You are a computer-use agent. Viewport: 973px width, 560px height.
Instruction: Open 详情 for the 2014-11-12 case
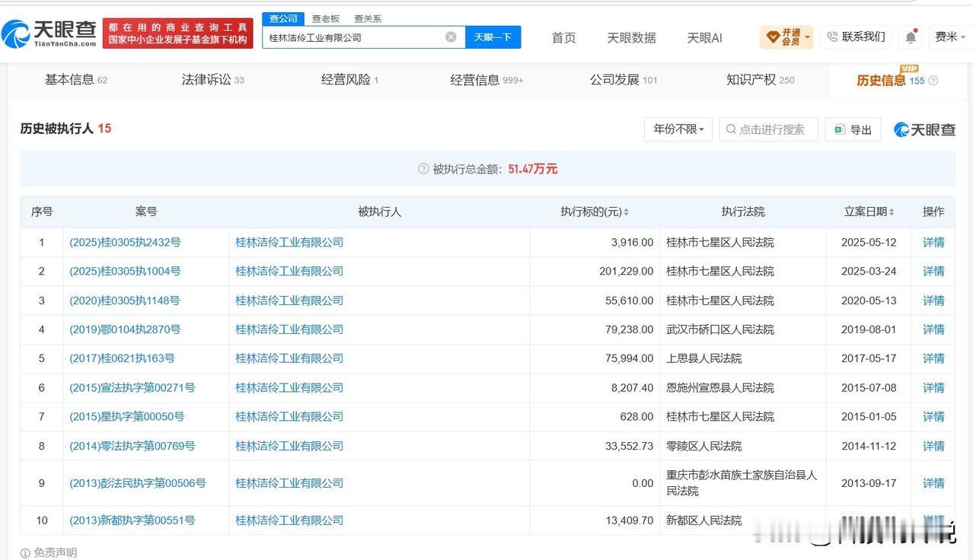click(933, 446)
